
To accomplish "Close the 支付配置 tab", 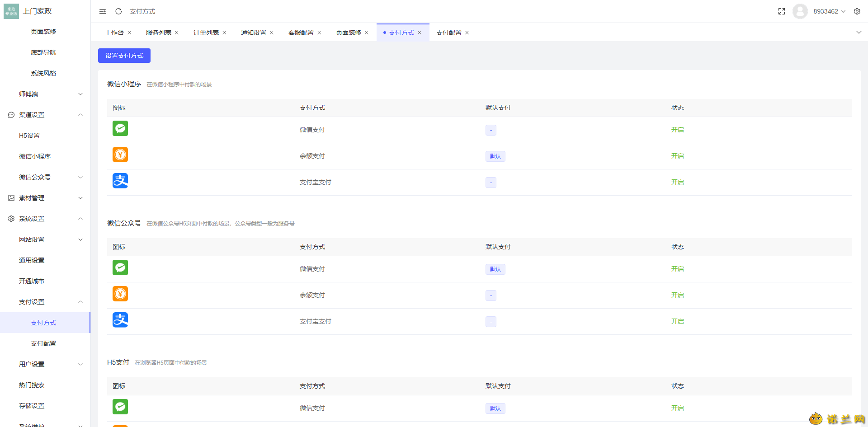I will [467, 33].
